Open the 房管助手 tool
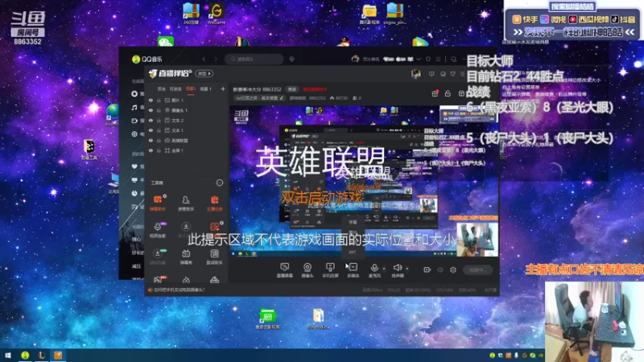Image resolution: width=644 pixels, height=362 pixels. coord(186,204)
